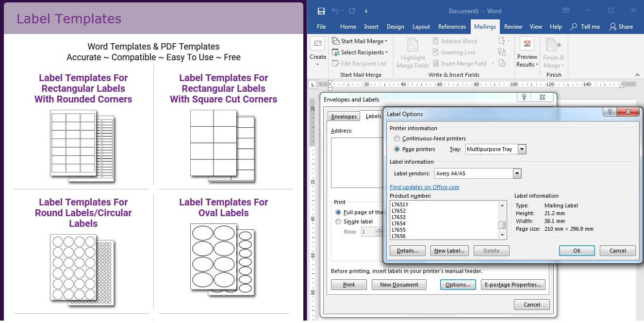Image resolution: width=644 pixels, height=323 pixels.
Task: Click the Tell me search magnifier icon
Action: 574,27
